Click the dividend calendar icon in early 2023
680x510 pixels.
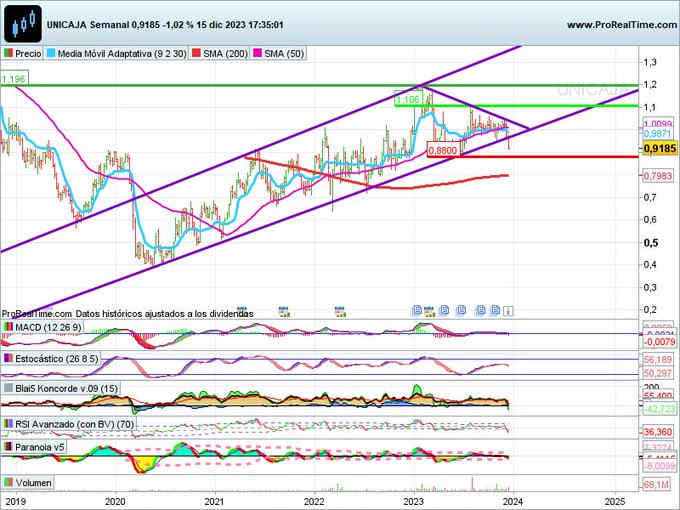(x=429, y=311)
